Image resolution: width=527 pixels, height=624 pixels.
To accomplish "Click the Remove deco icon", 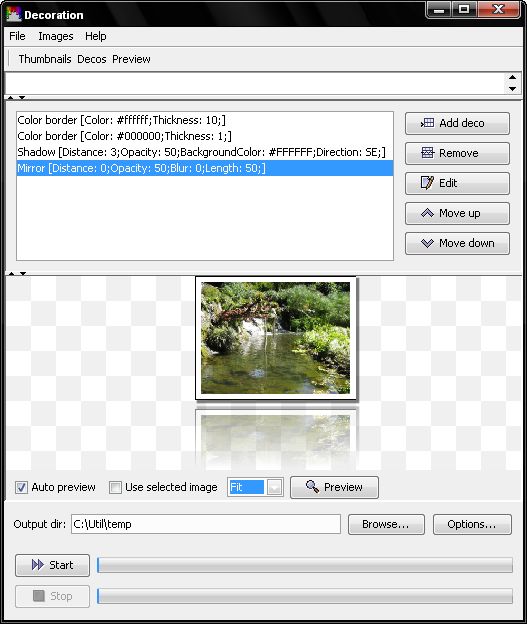I will 427,153.
